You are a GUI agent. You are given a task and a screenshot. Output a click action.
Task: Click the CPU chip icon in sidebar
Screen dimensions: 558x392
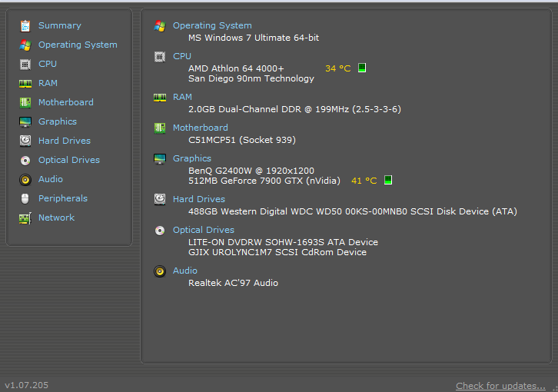tap(25, 64)
